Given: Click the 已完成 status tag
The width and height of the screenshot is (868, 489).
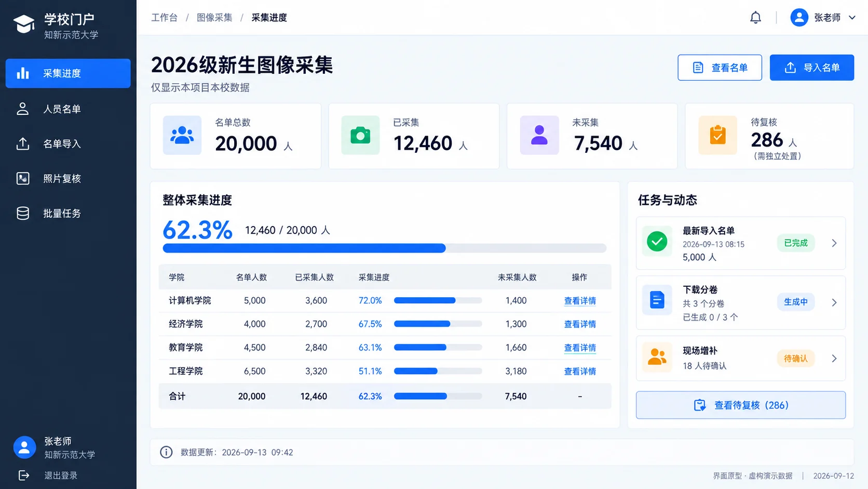Looking at the screenshot, I should [x=796, y=243].
